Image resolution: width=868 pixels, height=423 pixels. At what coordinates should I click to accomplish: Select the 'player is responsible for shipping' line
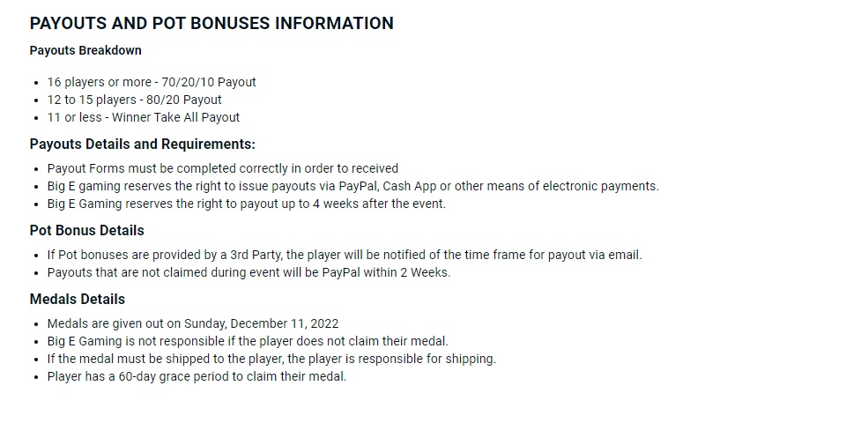tap(271, 359)
